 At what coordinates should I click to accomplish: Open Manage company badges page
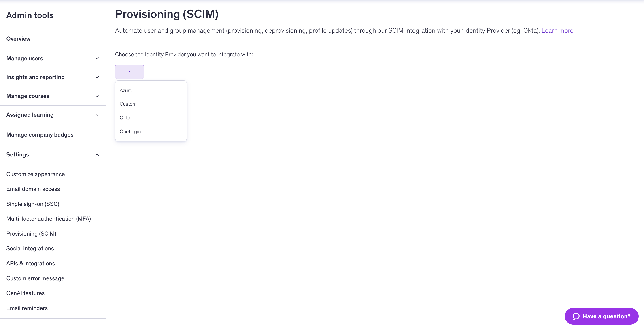(40, 135)
